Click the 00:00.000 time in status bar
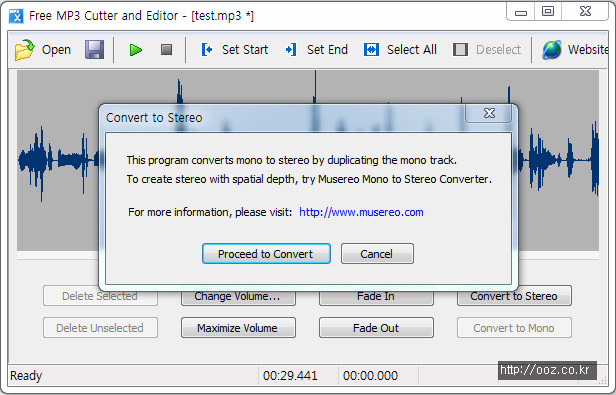Image resolution: width=616 pixels, height=395 pixels. [x=370, y=376]
